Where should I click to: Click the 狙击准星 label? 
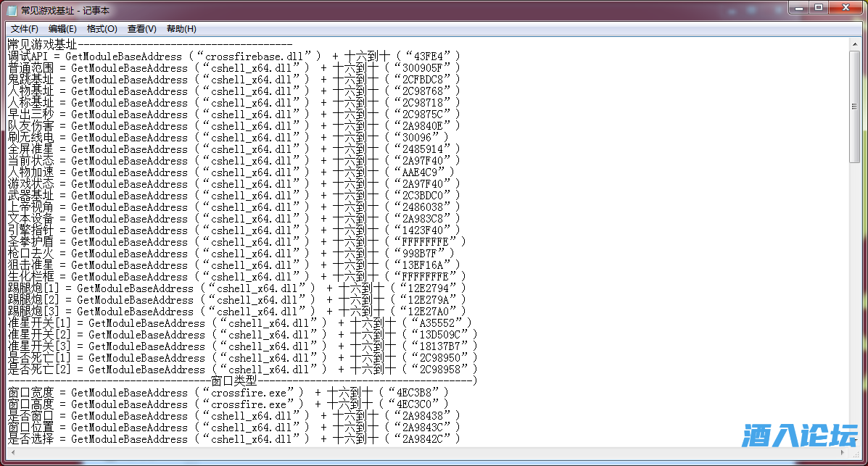tap(31, 266)
